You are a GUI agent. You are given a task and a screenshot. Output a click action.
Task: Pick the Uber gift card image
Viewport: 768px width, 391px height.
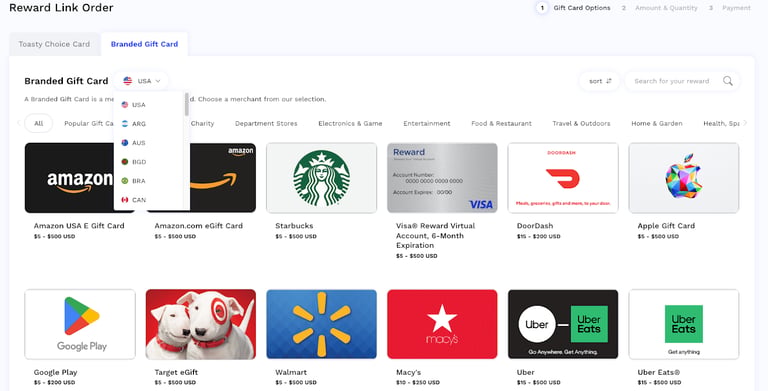pyautogui.click(x=563, y=324)
